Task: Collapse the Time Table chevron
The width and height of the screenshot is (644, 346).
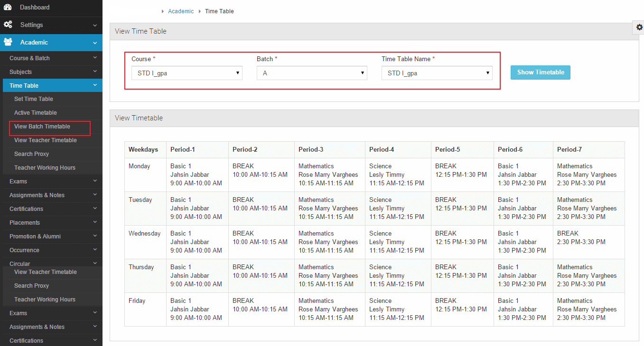Action: click(x=95, y=85)
